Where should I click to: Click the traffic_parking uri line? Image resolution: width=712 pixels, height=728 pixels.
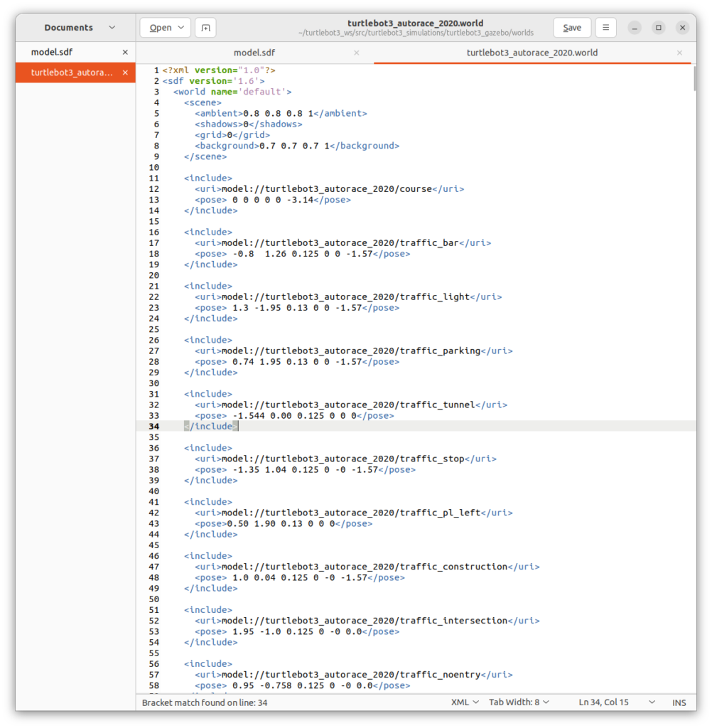[x=354, y=350]
